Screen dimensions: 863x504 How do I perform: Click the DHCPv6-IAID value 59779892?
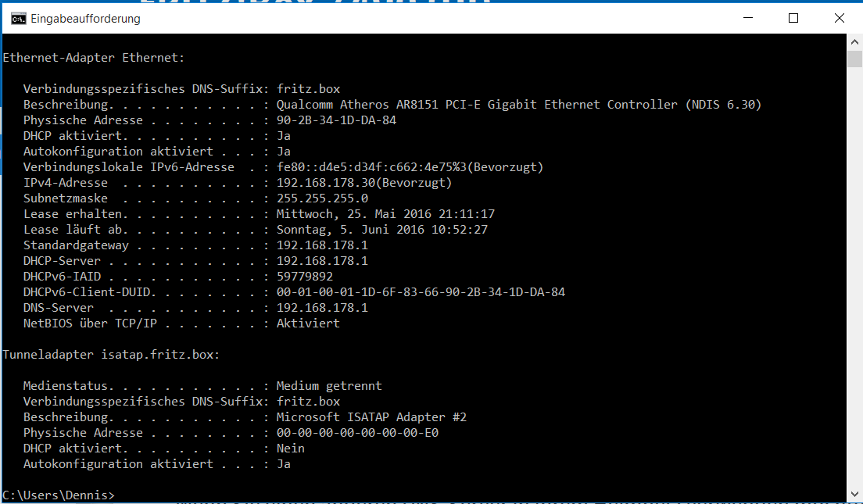click(305, 276)
